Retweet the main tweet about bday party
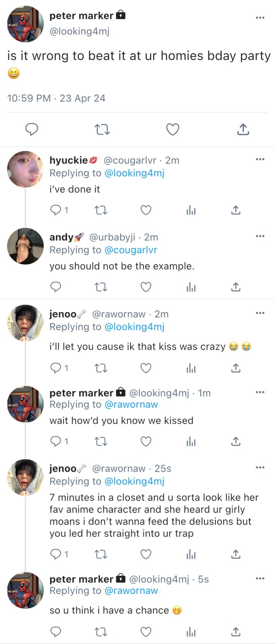Image resolution: width=275 pixels, height=644 pixels. click(x=102, y=129)
